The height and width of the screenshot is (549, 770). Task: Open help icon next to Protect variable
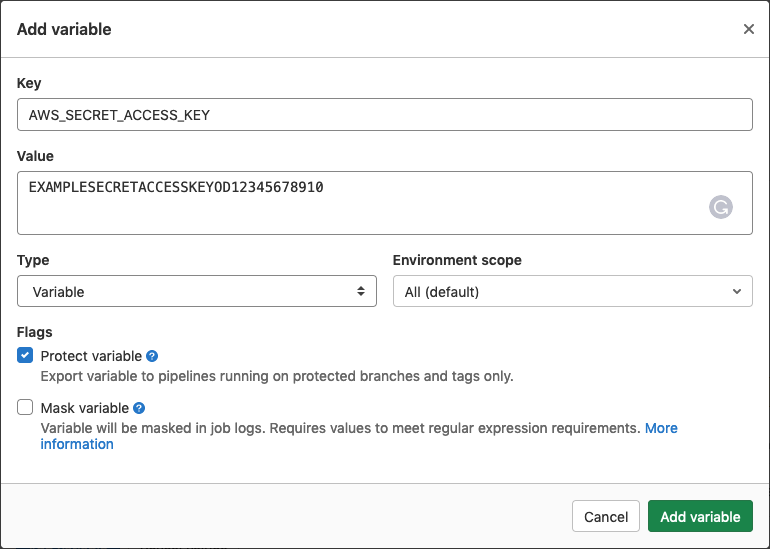(x=152, y=356)
